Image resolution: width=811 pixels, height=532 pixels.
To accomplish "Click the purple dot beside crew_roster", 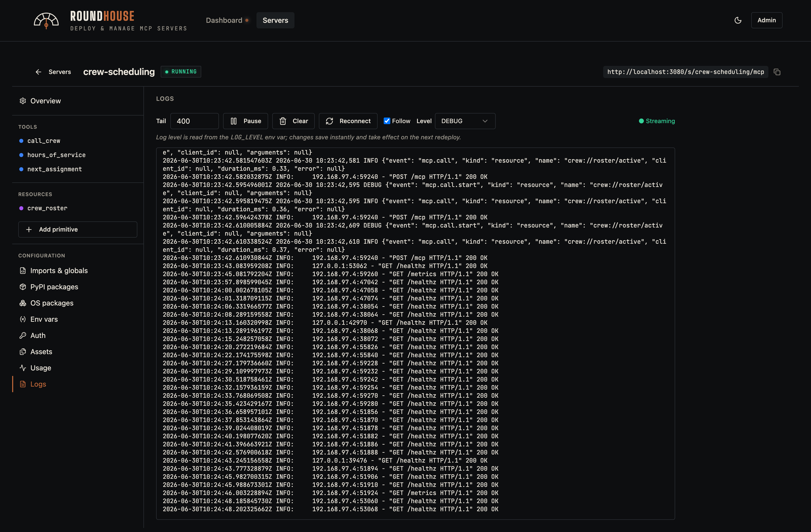I will pos(21,208).
